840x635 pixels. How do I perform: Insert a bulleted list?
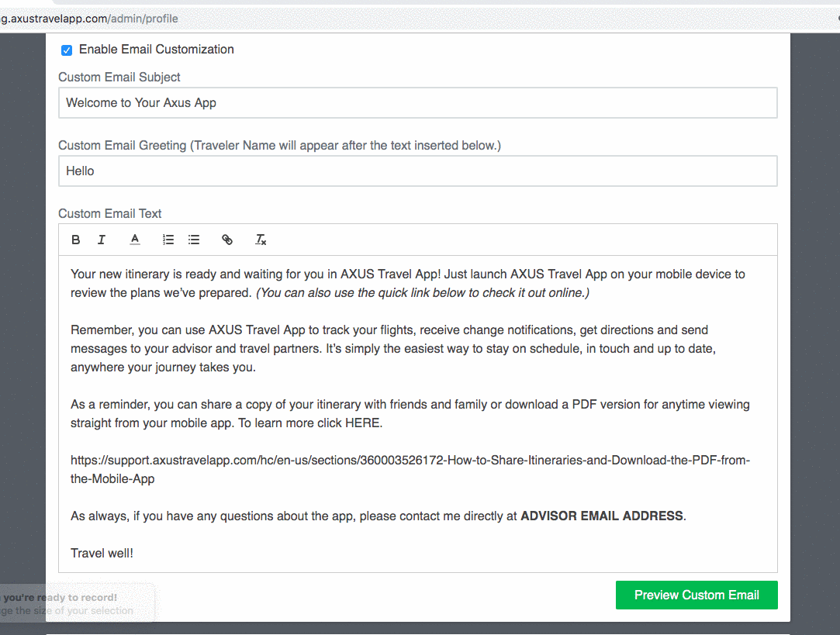(x=194, y=240)
